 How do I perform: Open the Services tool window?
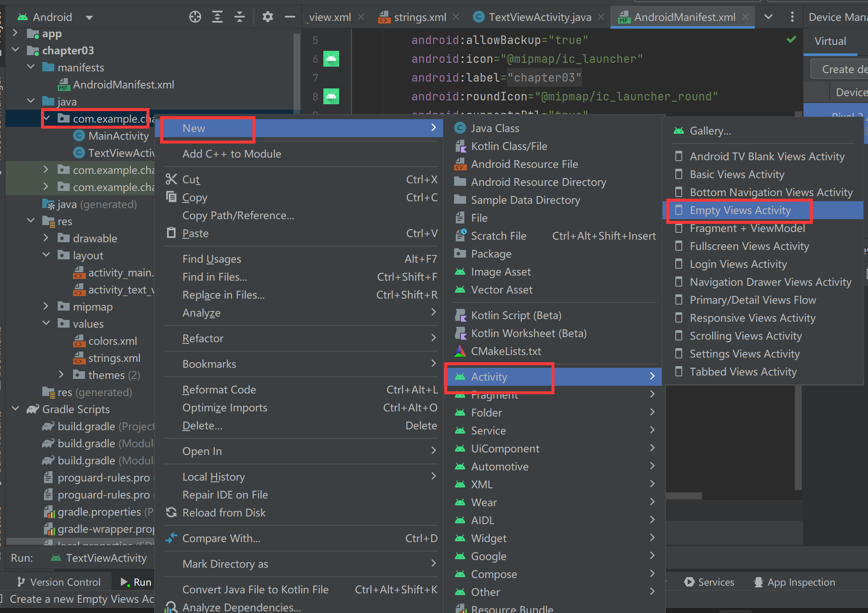coord(709,582)
